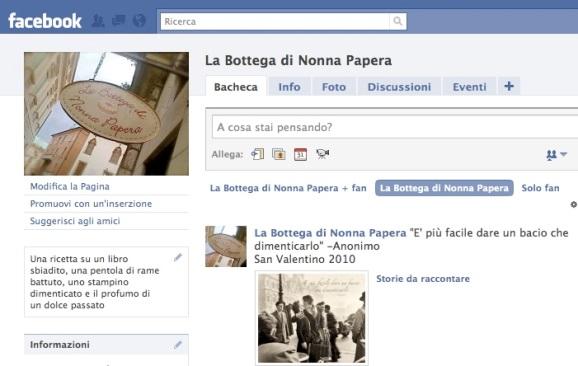Attach a video using camera icon
The width and height of the screenshot is (578, 366).
(323, 154)
